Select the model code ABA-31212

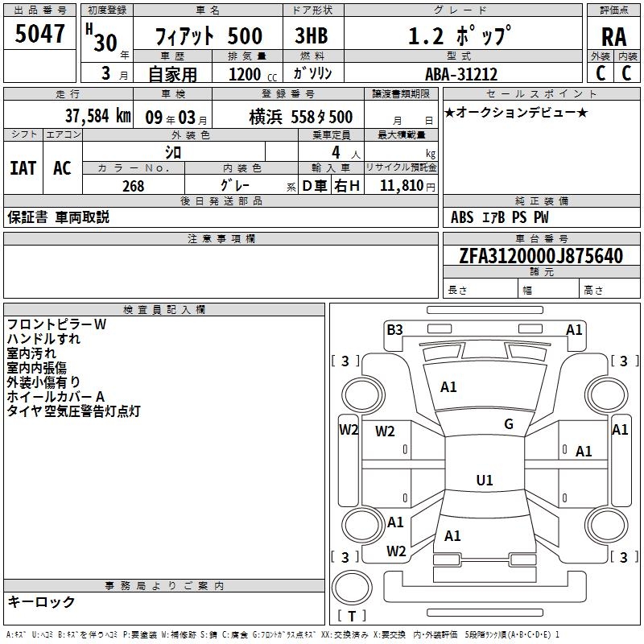460,74
